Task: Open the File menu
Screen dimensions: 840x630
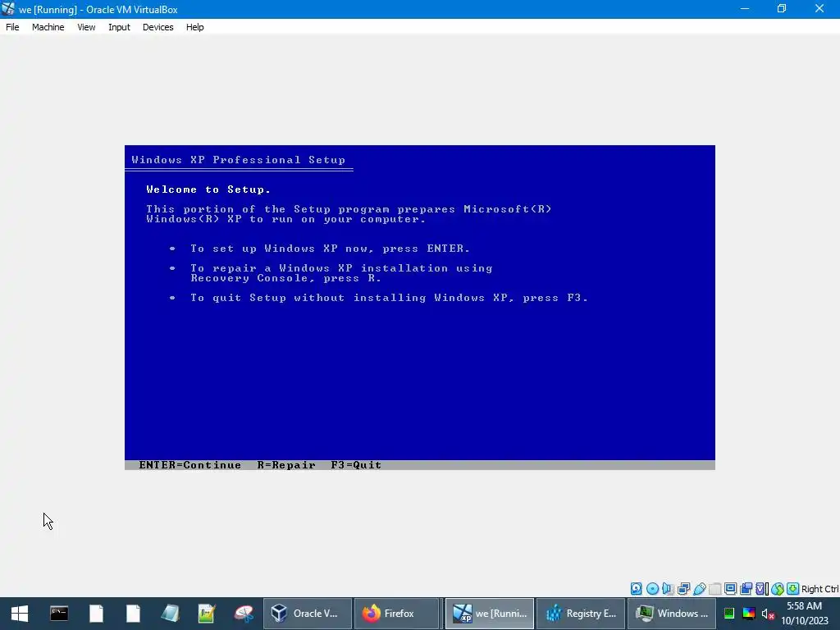Action: [12, 27]
